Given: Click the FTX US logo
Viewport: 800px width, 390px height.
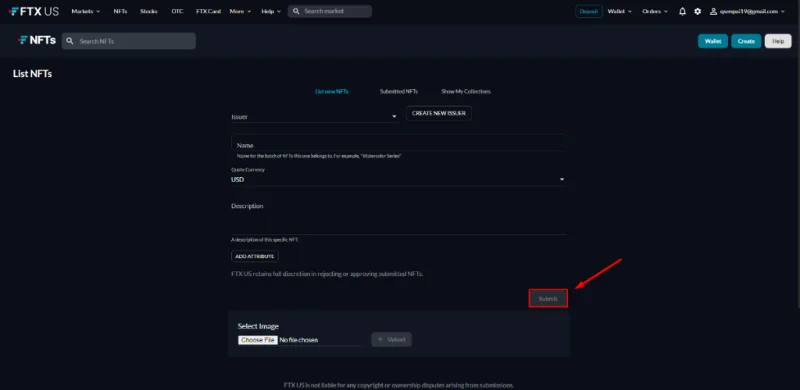Looking at the screenshot, I should (34, 11).
